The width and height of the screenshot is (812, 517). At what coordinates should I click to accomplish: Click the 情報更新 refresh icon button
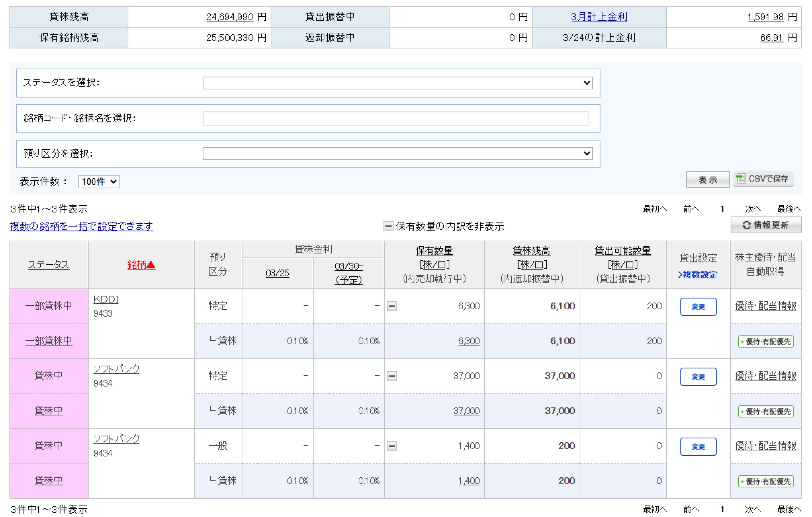coord(766,225)
